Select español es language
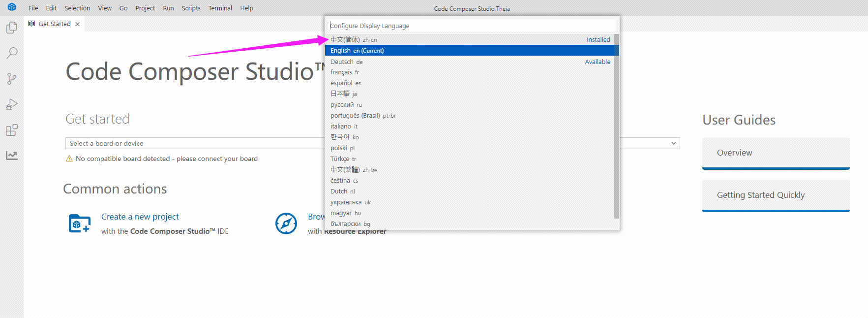The height and width of the screenshot is (318, 868). [x=470, y=83]
